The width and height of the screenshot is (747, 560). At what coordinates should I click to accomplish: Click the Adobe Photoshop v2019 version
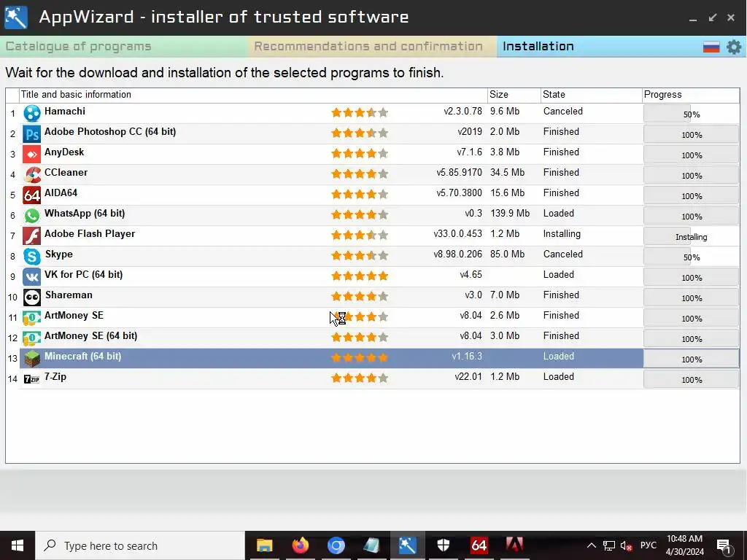pos(470,131)
